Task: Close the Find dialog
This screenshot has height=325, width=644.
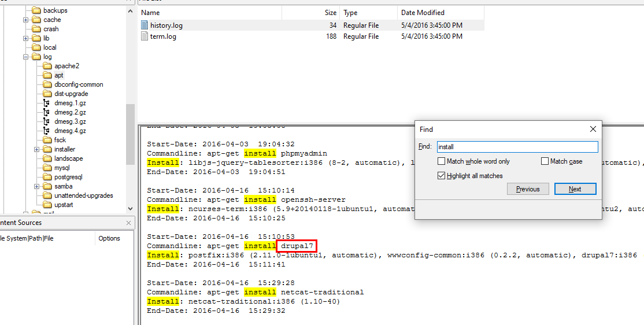Action: pos(593,130)
